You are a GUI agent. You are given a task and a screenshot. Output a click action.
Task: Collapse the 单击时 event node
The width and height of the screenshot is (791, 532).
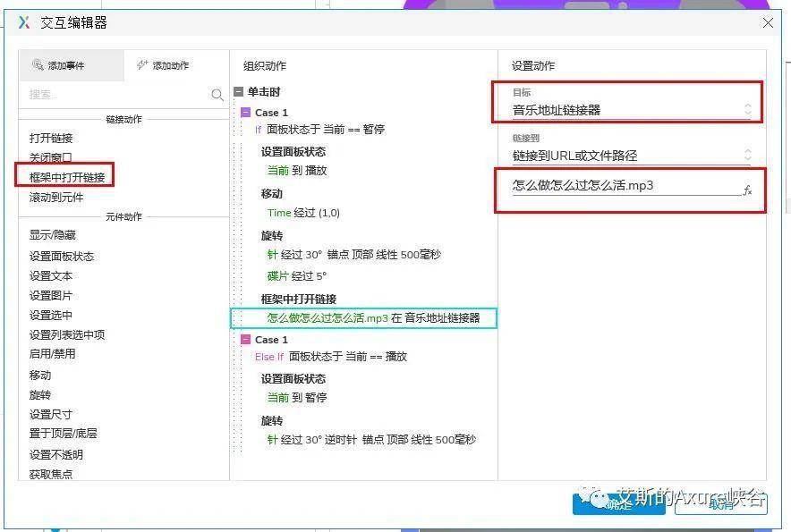(238, 92)
